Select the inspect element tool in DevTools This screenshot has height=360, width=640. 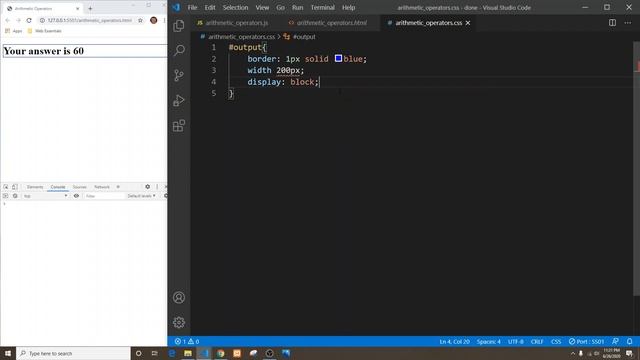(6, 187)
